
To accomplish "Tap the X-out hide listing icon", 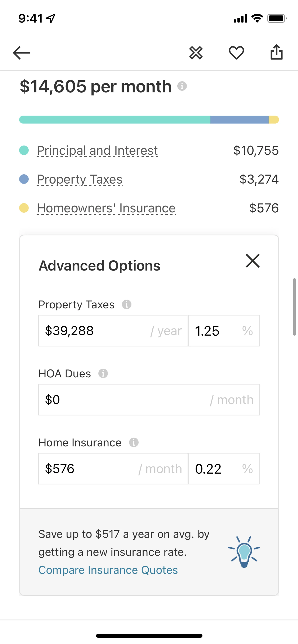I will (x=196, y=53).
